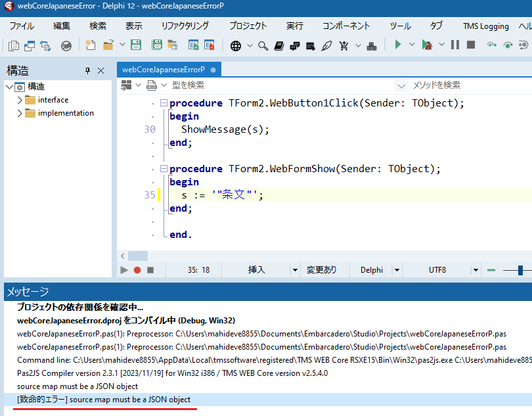The image size is (532, 416).
Task: Expand the interface folder node
Action: coord(20,100)
